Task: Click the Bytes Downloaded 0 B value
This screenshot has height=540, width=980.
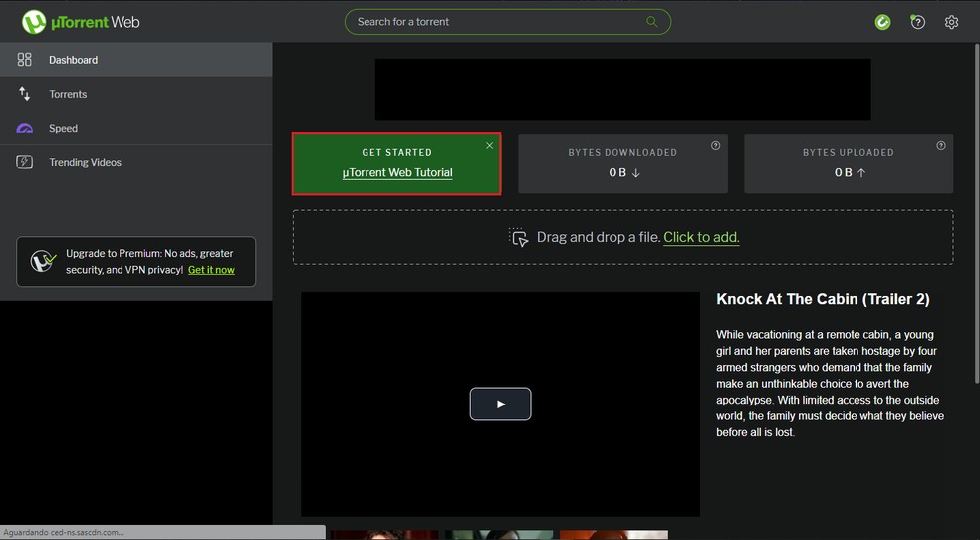Action: [x=624, y=173]
